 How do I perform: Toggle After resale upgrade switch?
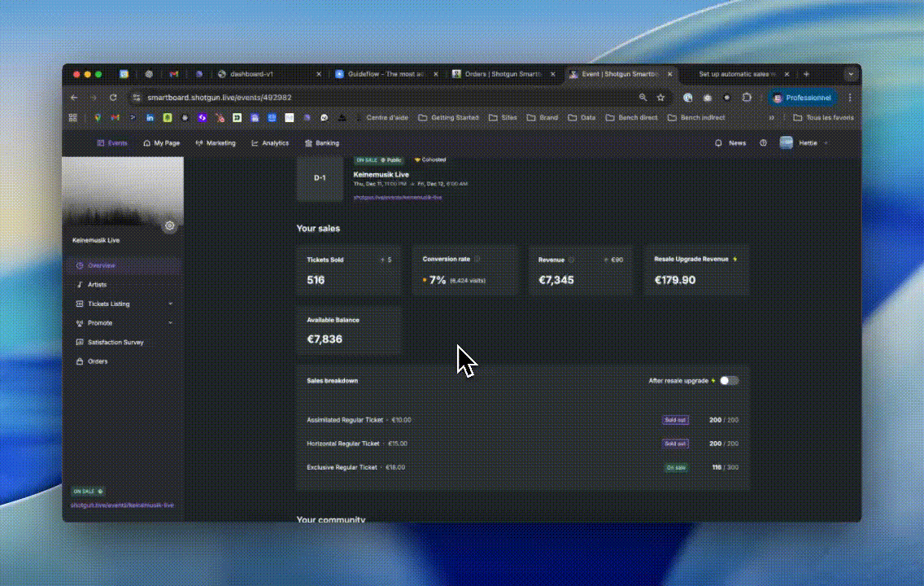click(x=729, y=381)
